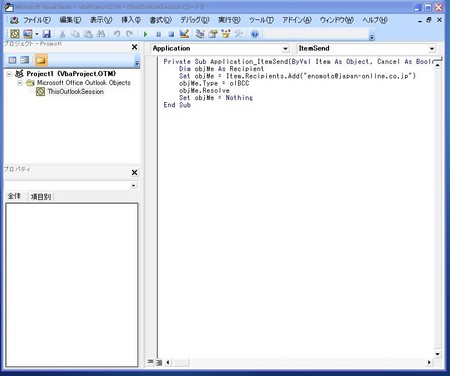This screenshot has height=376, width=450.
Task: Click the code pane scroll right arrow
Action: [x=429, y=362]
